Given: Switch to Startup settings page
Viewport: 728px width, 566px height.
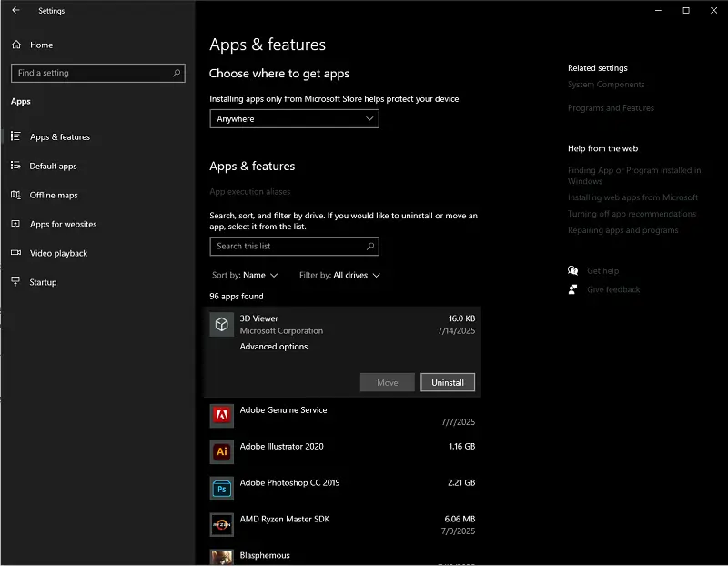Looking at the screenshot, I should point(43,283).
